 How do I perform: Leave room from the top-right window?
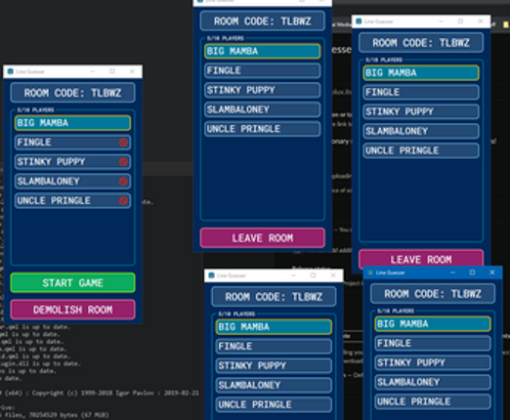coord(421,260)
